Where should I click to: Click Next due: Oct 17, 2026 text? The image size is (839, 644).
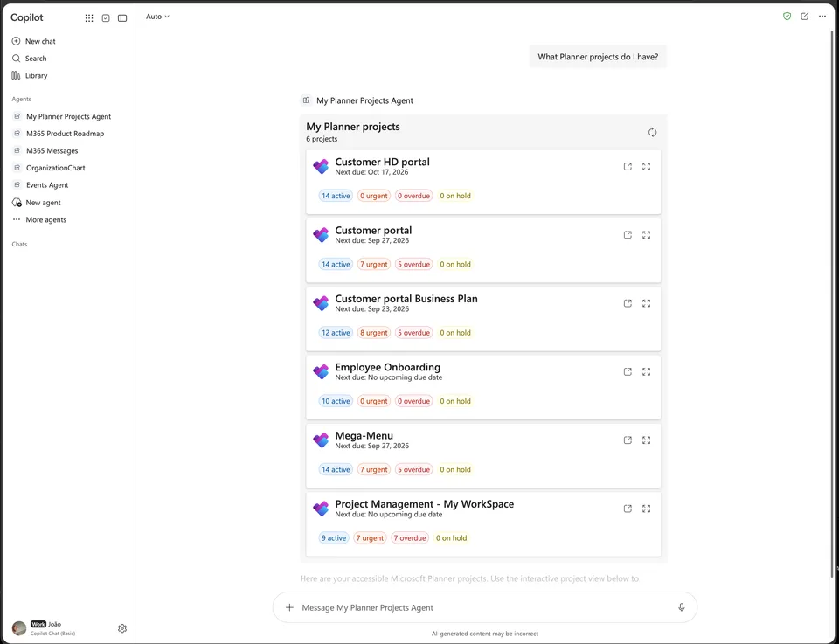pos(371,172)
